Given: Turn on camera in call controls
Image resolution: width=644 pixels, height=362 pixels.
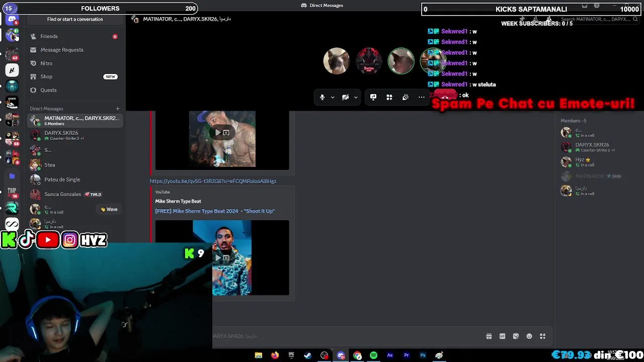Looking at the screenshot, I should (x=345, y=97).
